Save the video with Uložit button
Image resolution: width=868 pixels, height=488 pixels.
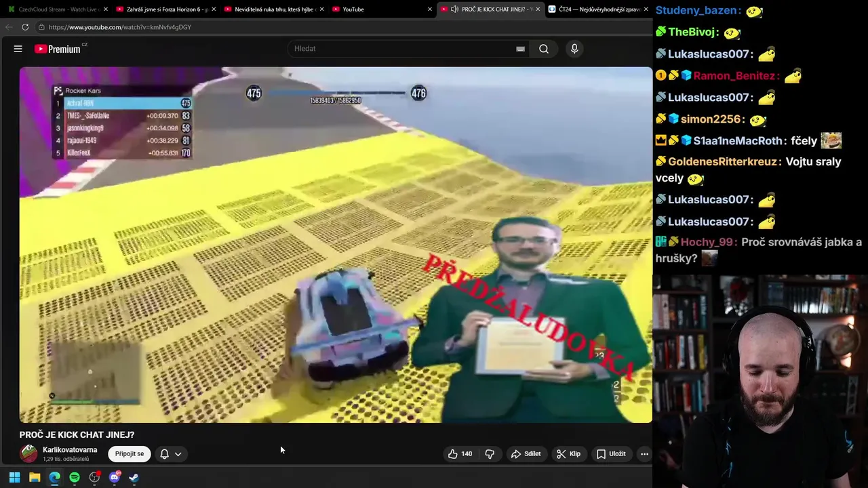[x=610, y=454]
